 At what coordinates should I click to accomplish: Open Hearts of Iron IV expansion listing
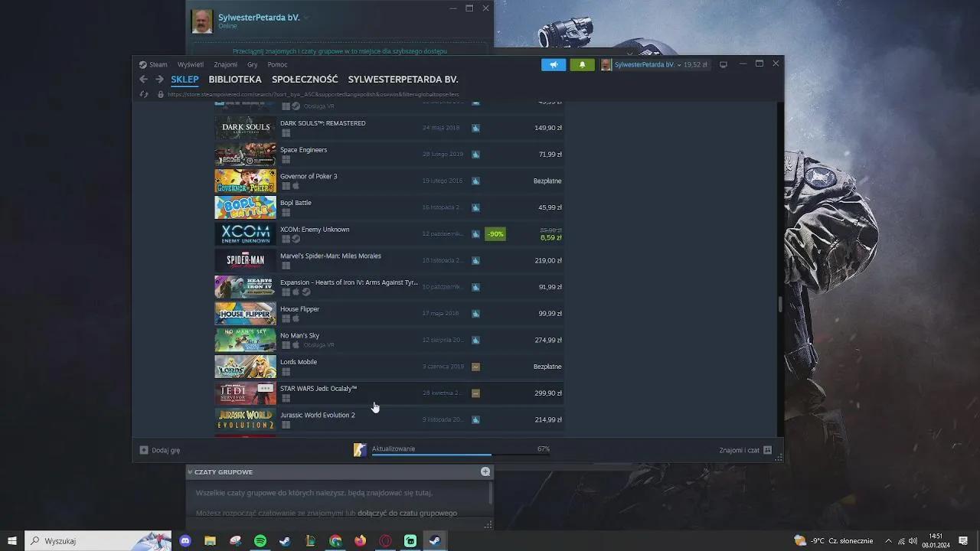coord(389,287)
